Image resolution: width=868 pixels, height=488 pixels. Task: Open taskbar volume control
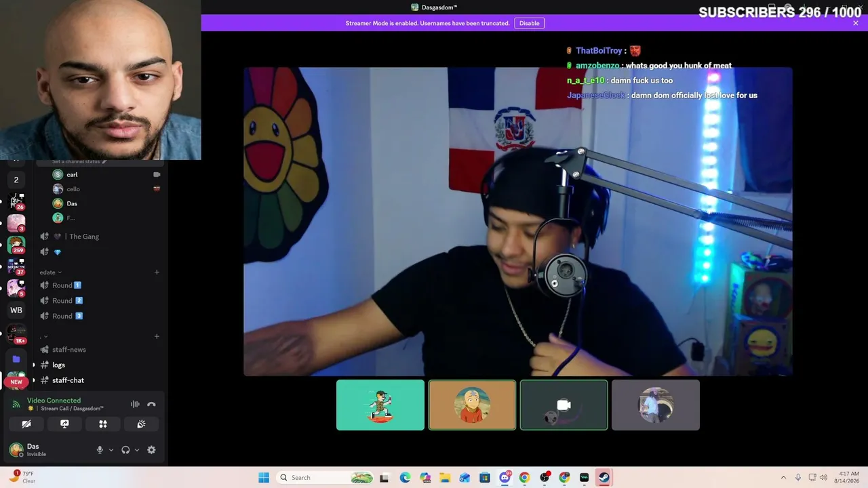[825, 477]
